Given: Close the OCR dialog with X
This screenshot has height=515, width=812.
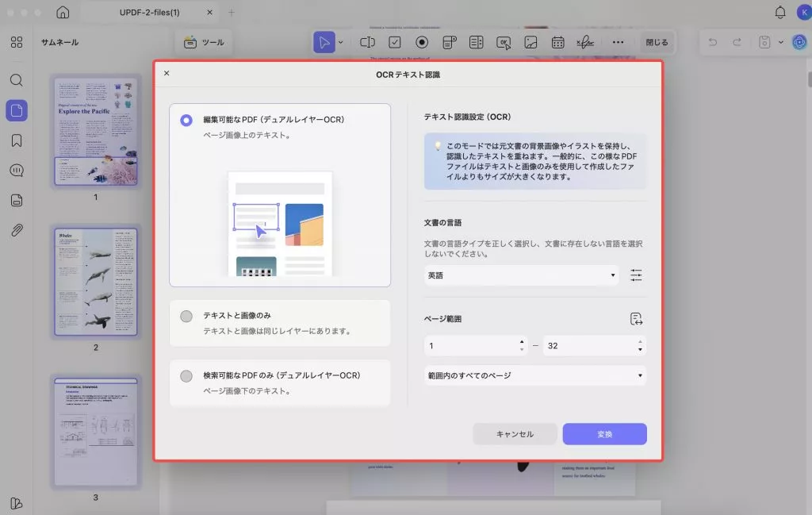Looking at the screenshot, I should click(x=167, y=73).
